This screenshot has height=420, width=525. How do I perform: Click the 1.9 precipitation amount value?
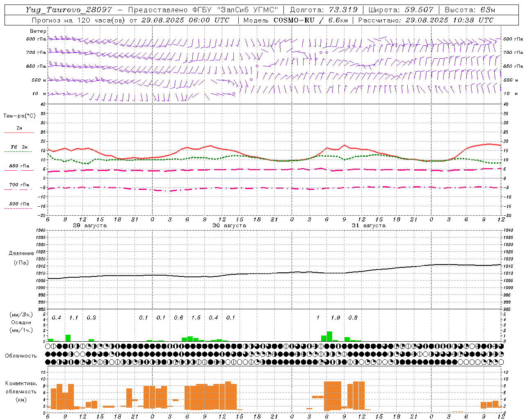336,318
